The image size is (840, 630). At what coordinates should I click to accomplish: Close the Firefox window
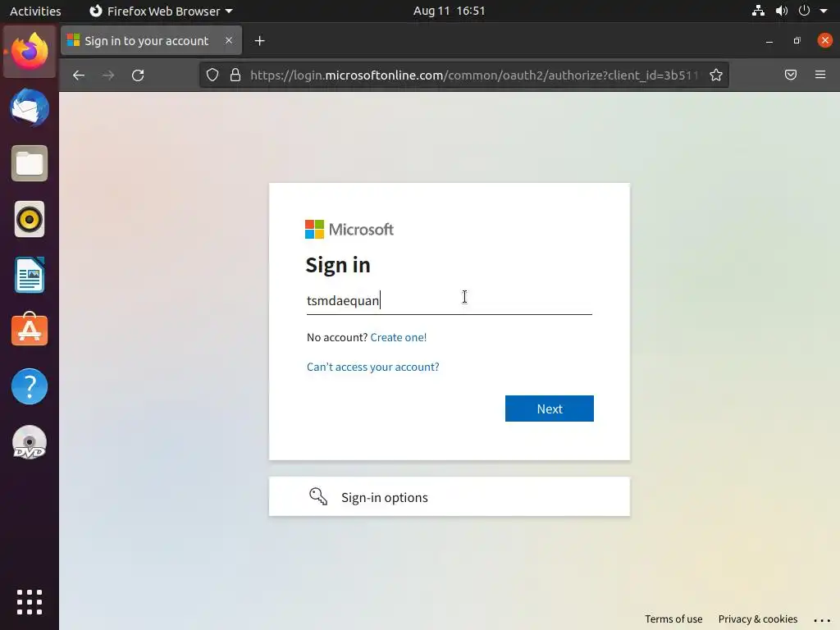click(x=825, y=41)
